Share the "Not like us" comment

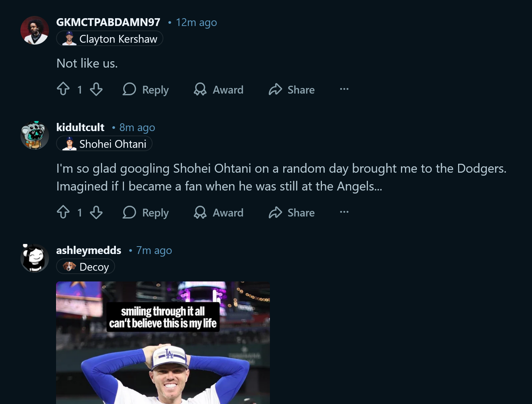coord(292,89)
